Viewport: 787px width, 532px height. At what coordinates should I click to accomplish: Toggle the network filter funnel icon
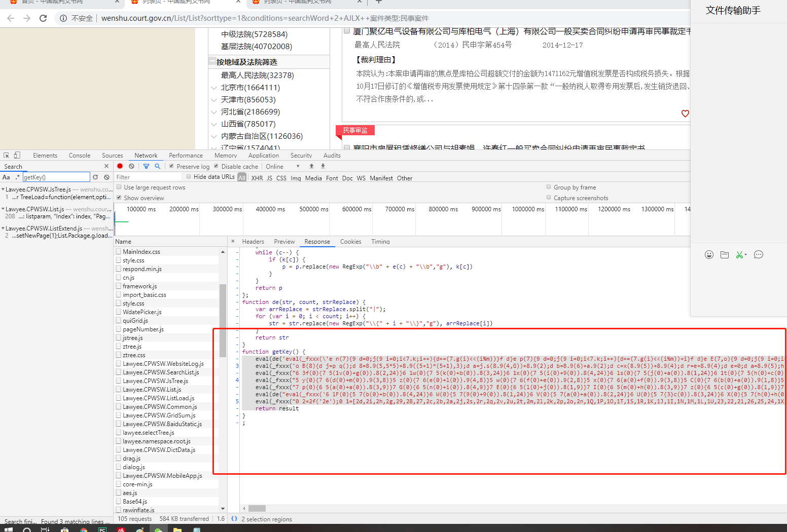146,166
